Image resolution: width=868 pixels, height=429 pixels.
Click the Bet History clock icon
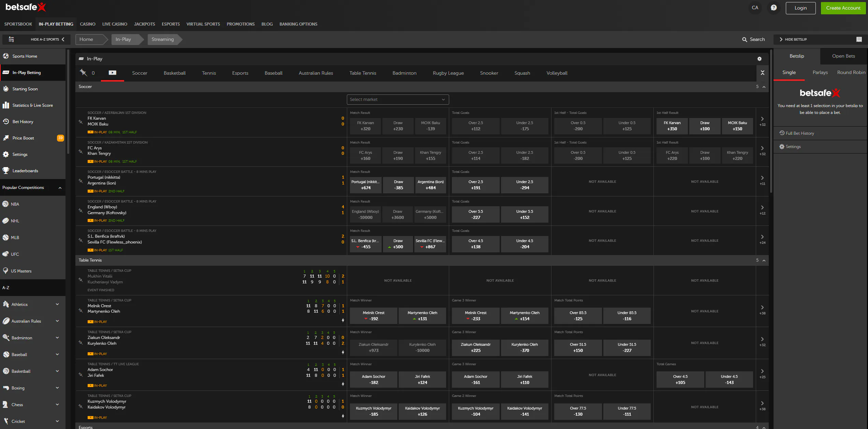pyautogui.click(x=6, y=121)
